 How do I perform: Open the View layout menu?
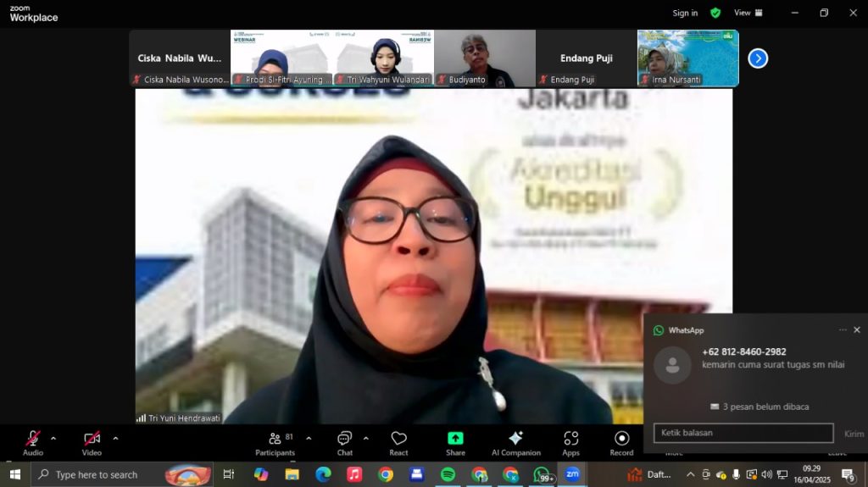click(748, 13)
